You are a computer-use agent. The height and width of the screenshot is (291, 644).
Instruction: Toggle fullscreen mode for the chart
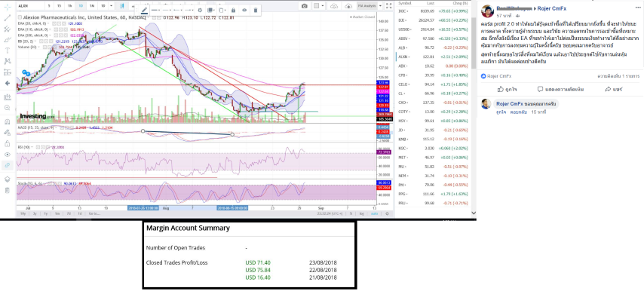point(388,6)
